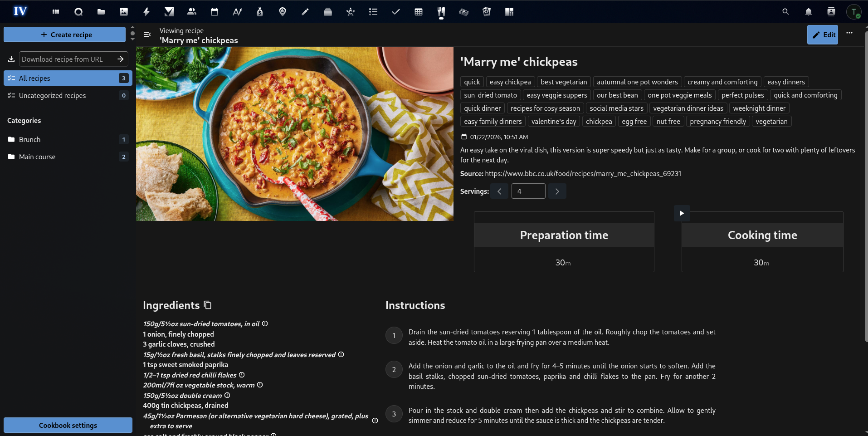
Task: Increase servings with the right arrow
Action: 557,191
